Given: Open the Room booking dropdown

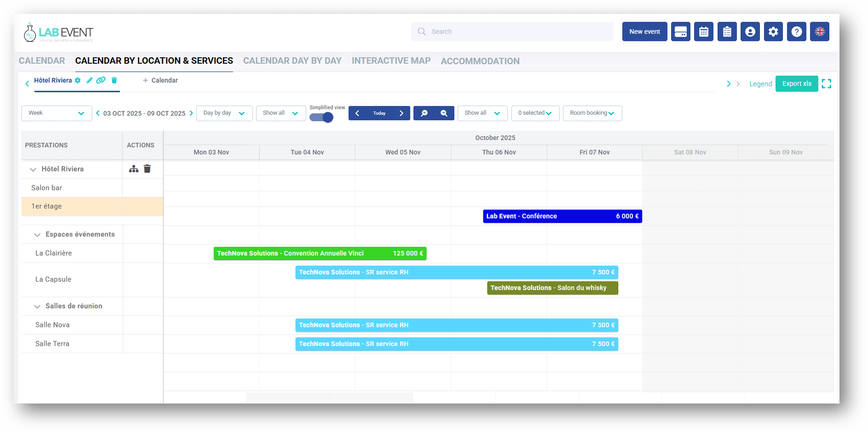Looking at the screenshot, I should (x=592, y=113).
